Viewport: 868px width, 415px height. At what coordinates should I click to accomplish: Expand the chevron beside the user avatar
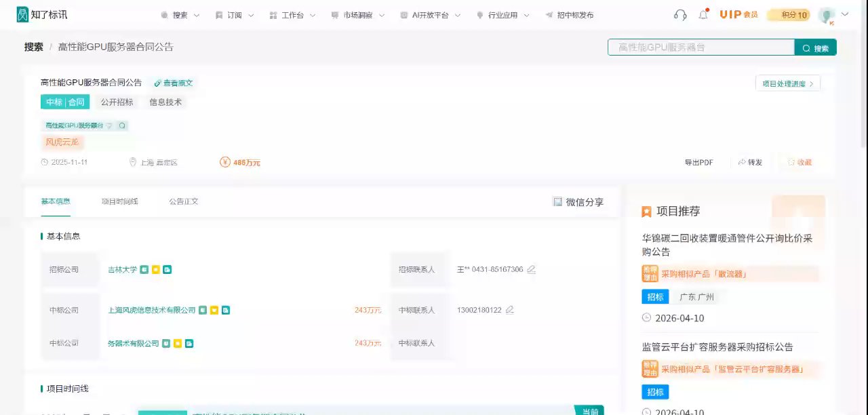[844, 14]
